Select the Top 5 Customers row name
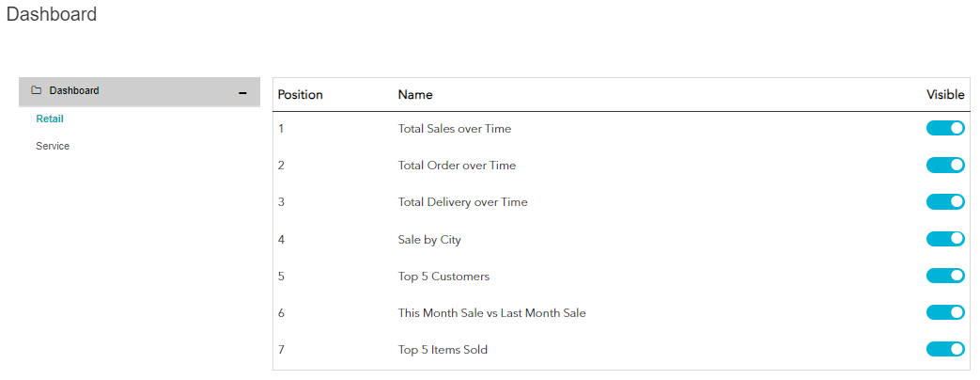 [x=443, y=277]
